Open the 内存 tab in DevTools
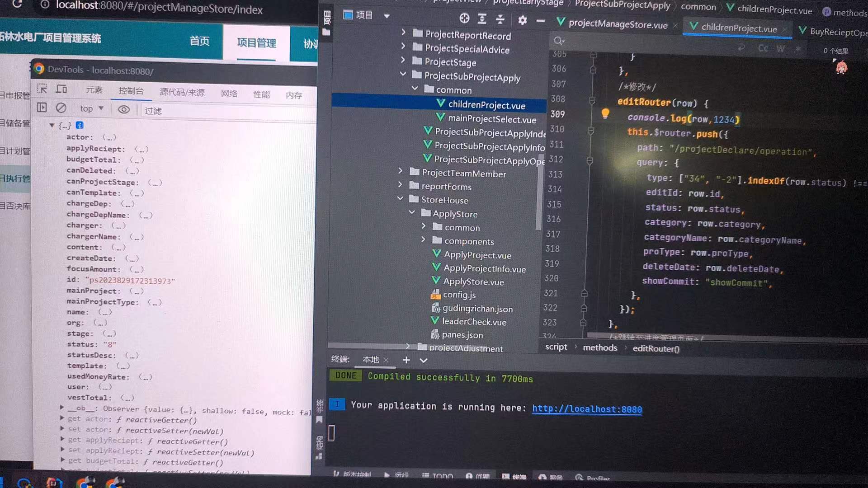Screen dimensions: 868x488 [x=294, y=95]
